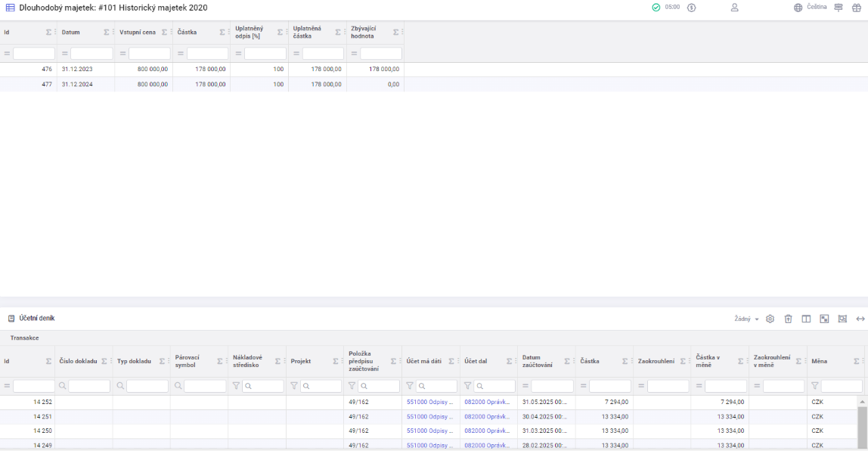
Task: Click the 7 294,00 Částka cell
Action: [604, 403]
